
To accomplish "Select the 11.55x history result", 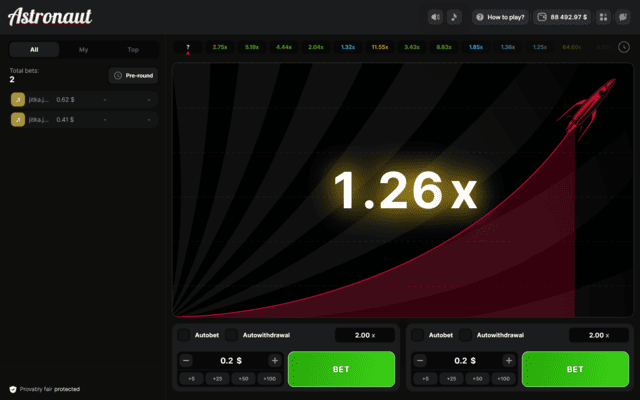I will [x=380, y=47].
